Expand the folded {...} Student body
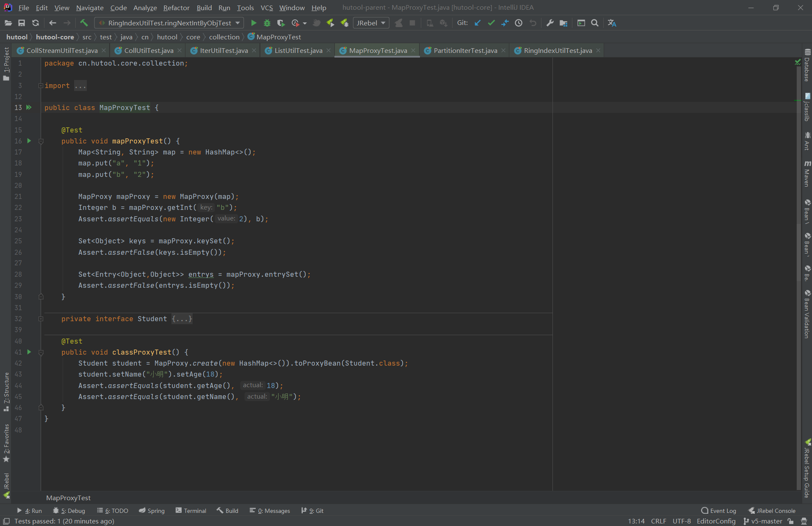This screenshot has height=526, width=812. [182, 319]
